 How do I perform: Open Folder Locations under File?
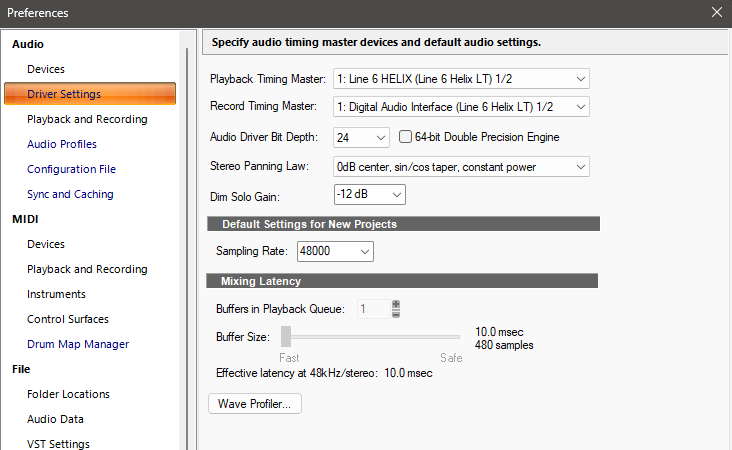[x=68, y=394]
